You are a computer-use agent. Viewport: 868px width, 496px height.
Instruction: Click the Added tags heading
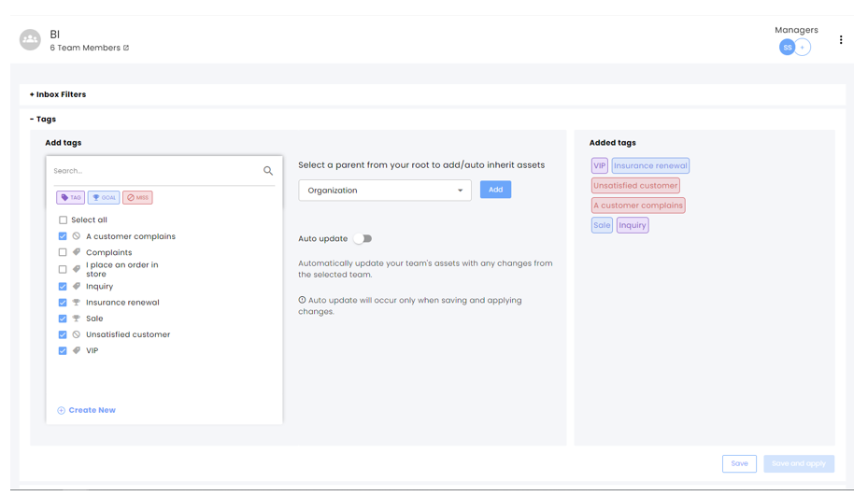tap(612, 143)
